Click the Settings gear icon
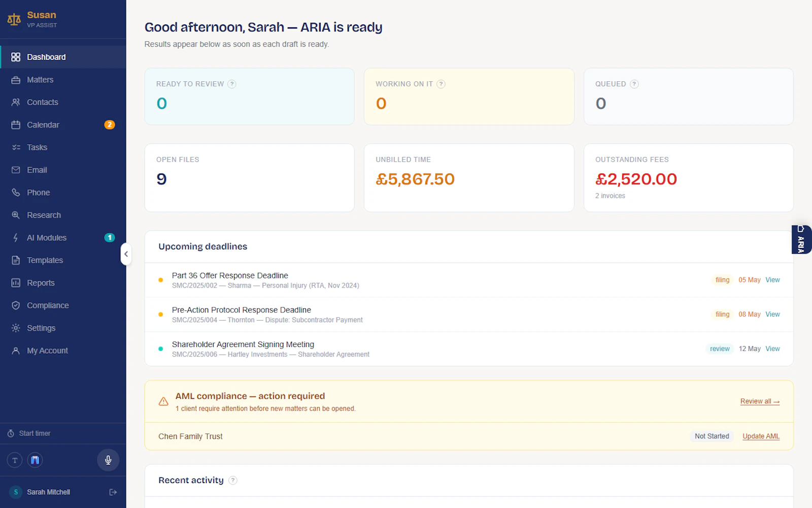The image size is (812, 508). (16, 328)
